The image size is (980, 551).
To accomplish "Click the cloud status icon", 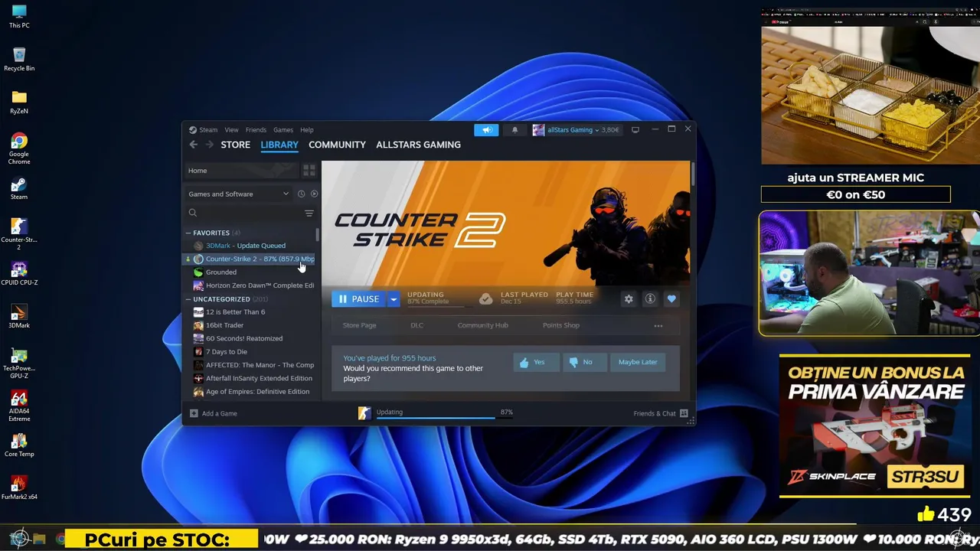I will pyautogui.click(x=485, y=299).
